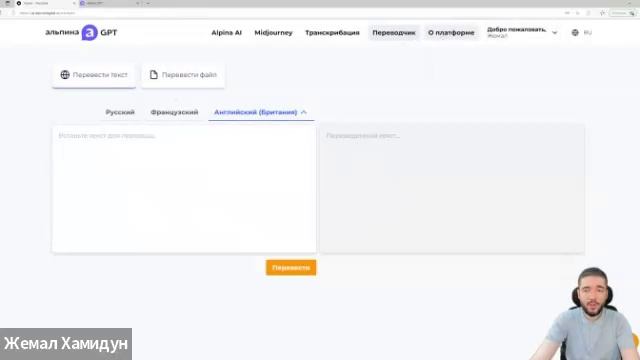Viewport: 640px width, 360px height.
Task: Click the browser address bar
Action: coord(286,13)
